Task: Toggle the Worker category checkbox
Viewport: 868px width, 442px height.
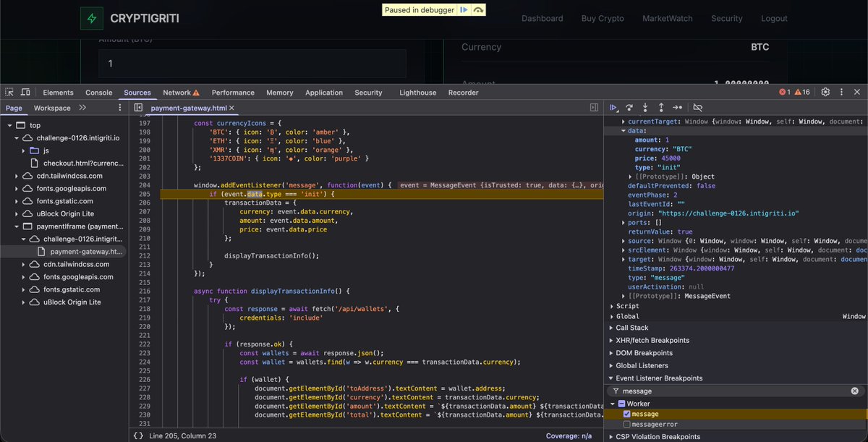Action: click(621, 404)
